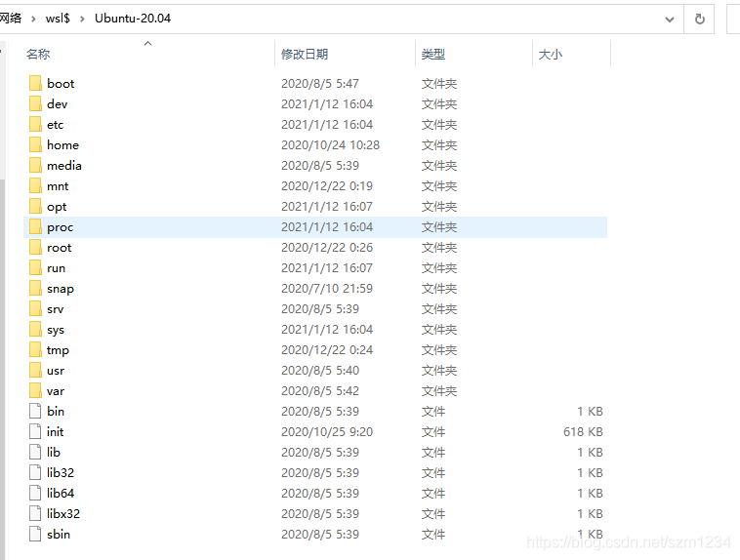Navigate to wsl$ in the breadcrumb
The image size is (740, 560).
[58, 19]
